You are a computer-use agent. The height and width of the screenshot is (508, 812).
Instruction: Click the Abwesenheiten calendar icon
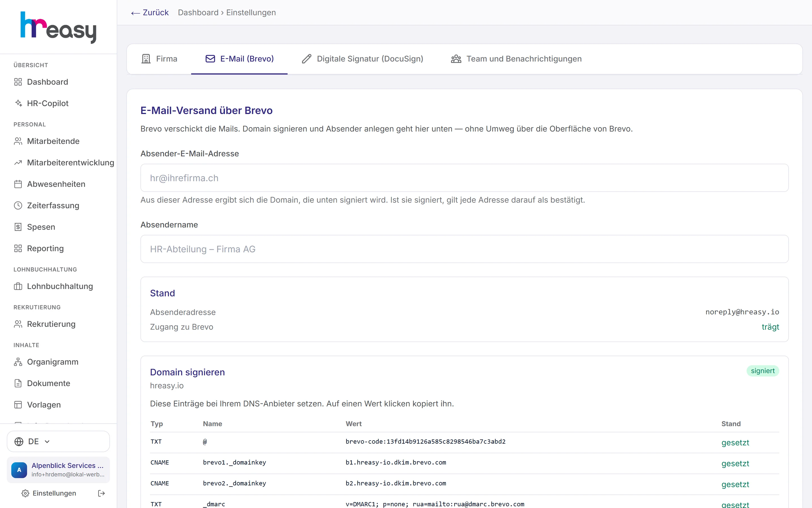click(18, 184)
